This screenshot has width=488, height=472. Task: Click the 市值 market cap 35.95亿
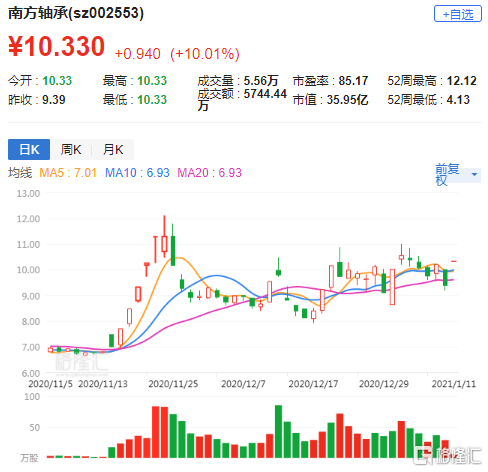347,100
